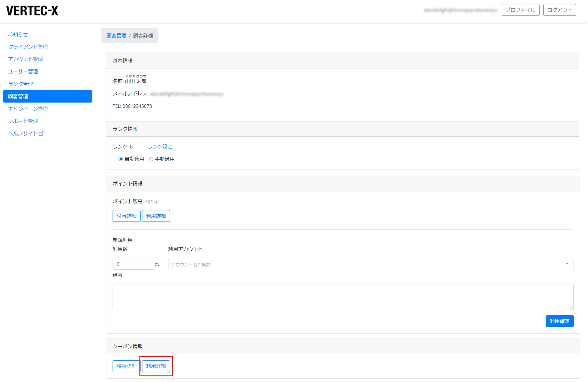
Task: Go to アカウント管理 in the sidebar
Action: [x=25, y=59]
